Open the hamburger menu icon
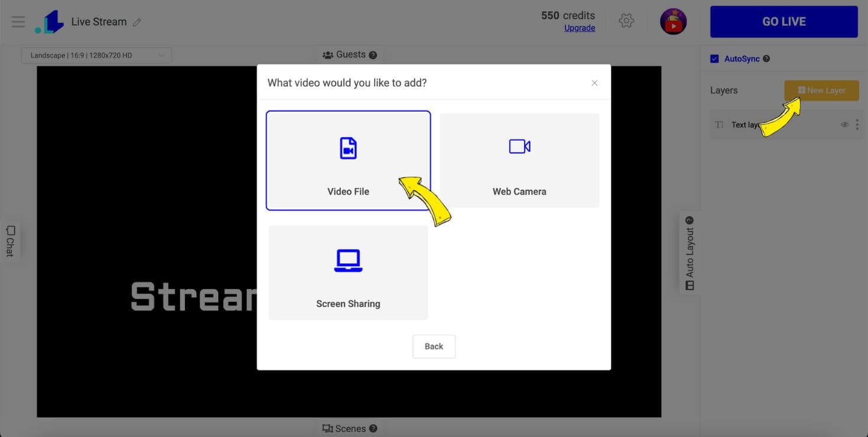Viewport: 868px width, 437px height. point(18,22)
